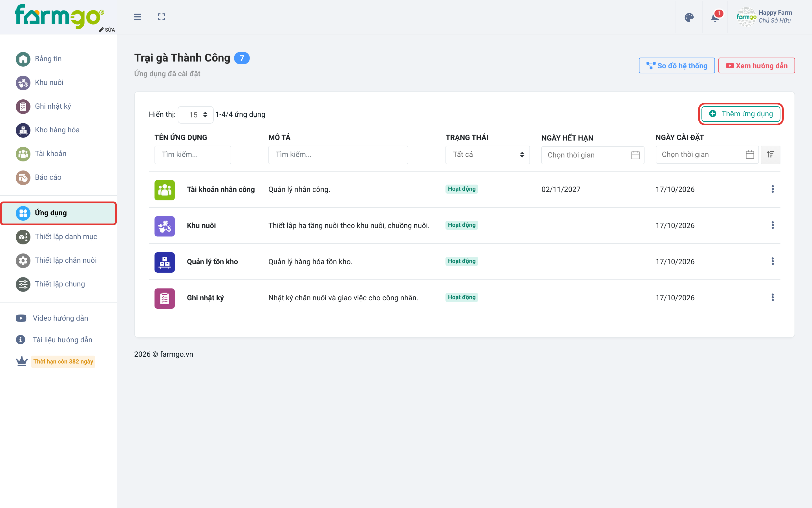This screenshot has width=812, height=508.
Task: Click Hoạt động badge in Khu nuôi row
Action: [x=462, y=225]
